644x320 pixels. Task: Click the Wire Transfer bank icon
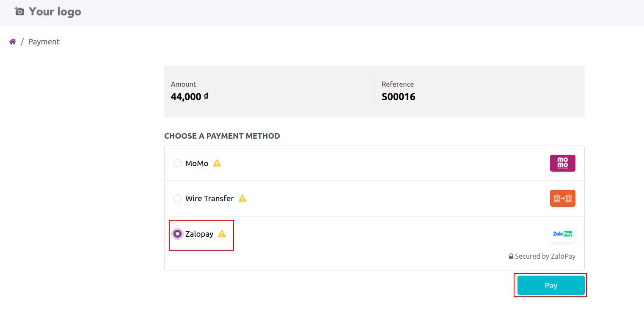click(x=562, y=198)
